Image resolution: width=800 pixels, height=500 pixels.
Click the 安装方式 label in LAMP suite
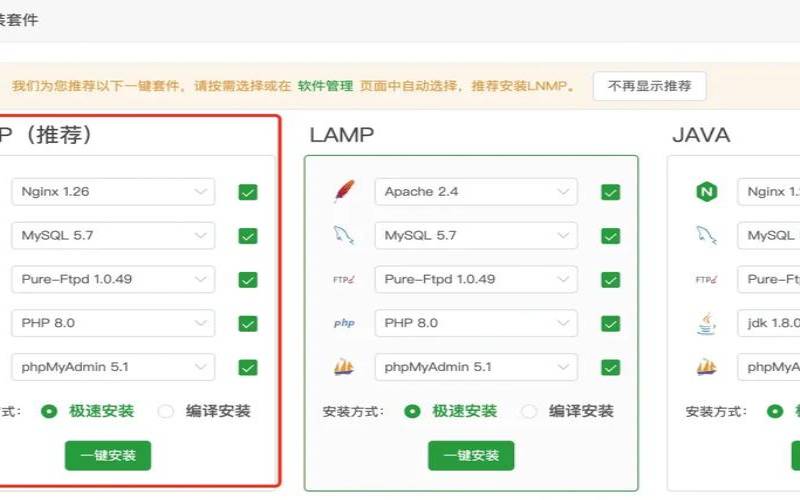[x=353, y=412]
